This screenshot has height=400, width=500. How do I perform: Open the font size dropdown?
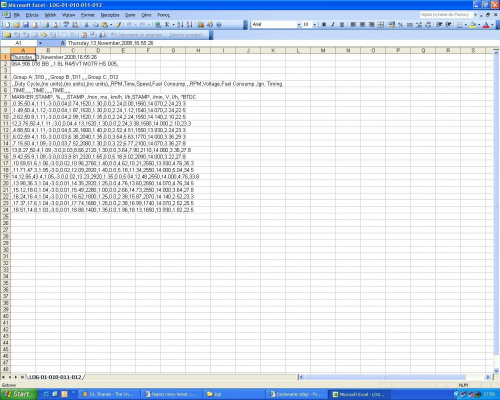coord(314,25)
